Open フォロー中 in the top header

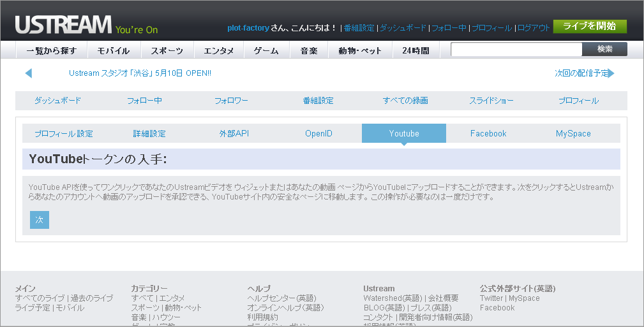[x=449, y=28]
